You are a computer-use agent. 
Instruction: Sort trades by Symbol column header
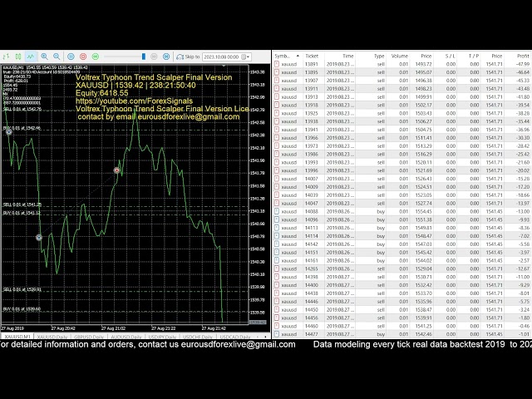[x=283, y=56]
